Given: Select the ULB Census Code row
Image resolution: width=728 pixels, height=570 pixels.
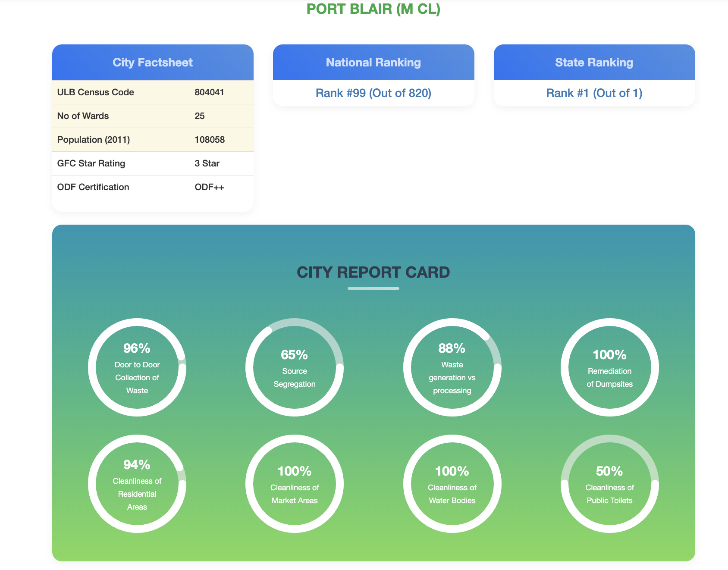Looking at the screenshot, I should (153, 92).
